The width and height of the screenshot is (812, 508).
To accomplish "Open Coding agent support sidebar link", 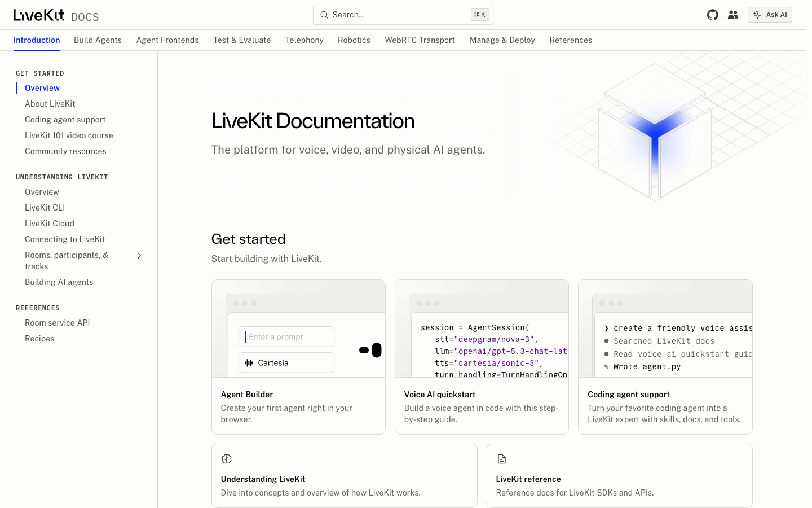I will 65,120.
